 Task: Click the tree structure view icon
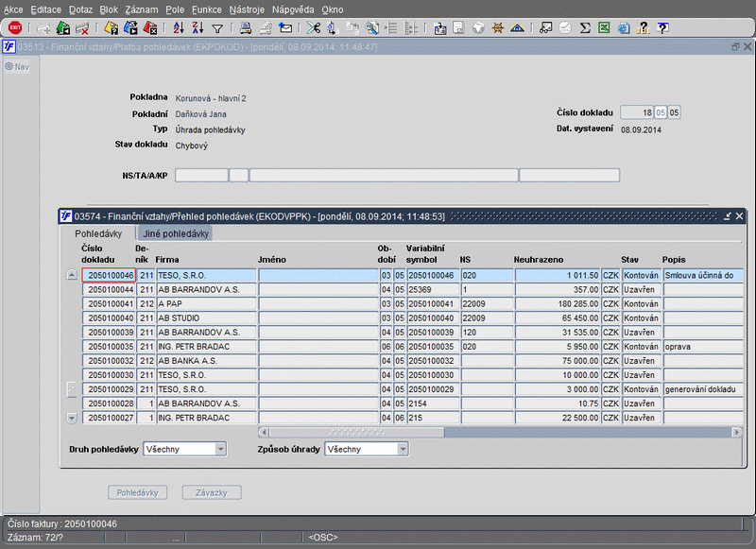tap(411, 28)
